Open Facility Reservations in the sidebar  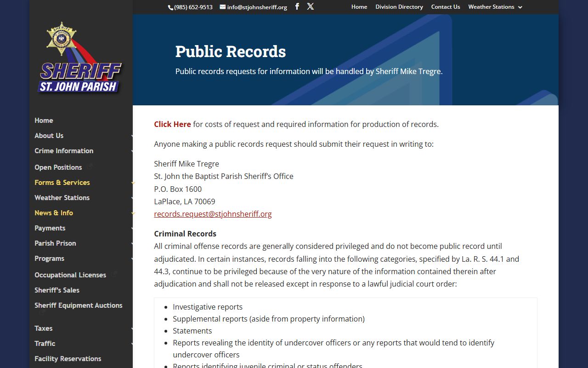pos(68,359)
